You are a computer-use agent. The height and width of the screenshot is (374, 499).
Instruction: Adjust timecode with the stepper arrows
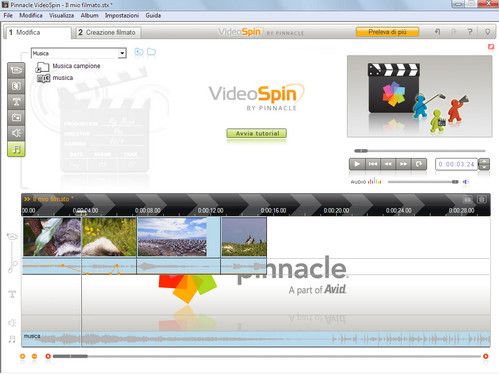(484, 164)
